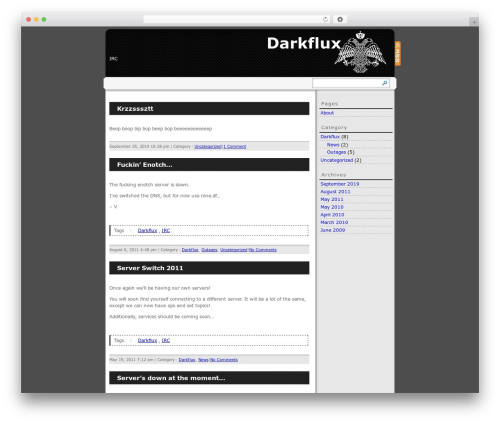Click the double-headed eagle logo
The width and height of the screenshot is (500, 423).
coord(360,52)
